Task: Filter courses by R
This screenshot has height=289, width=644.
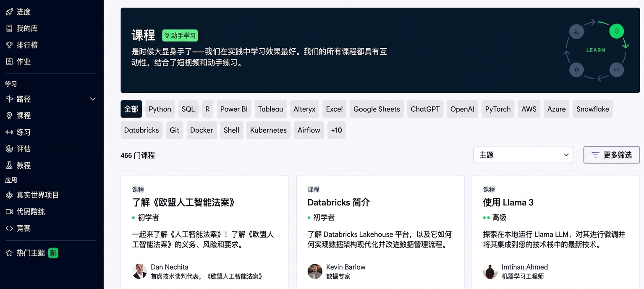Action: (207, 109)
